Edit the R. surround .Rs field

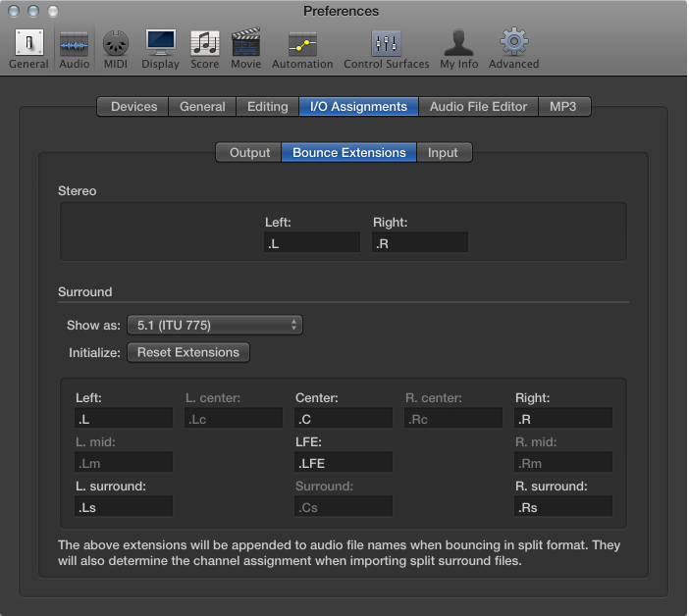click(563, 507)
